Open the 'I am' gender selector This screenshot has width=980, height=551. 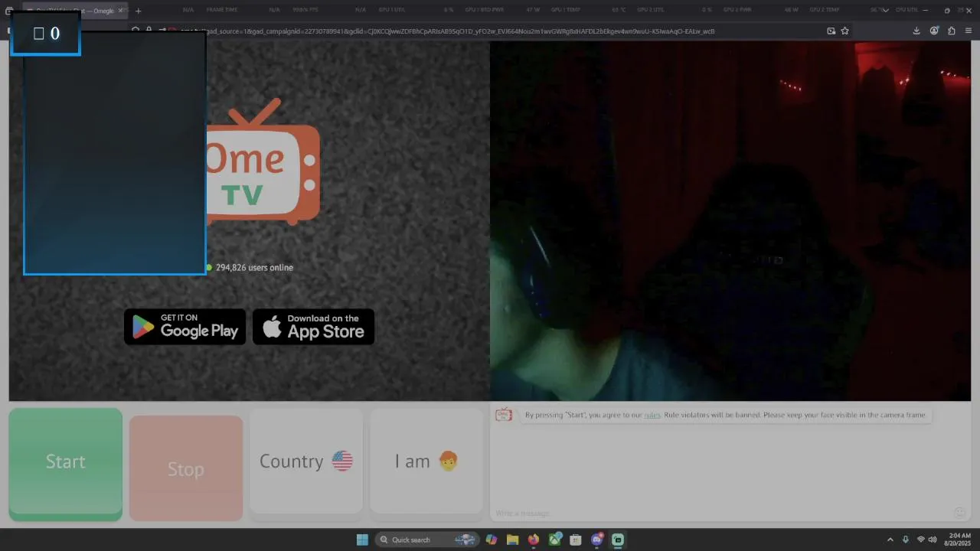[x=426, y=461]
